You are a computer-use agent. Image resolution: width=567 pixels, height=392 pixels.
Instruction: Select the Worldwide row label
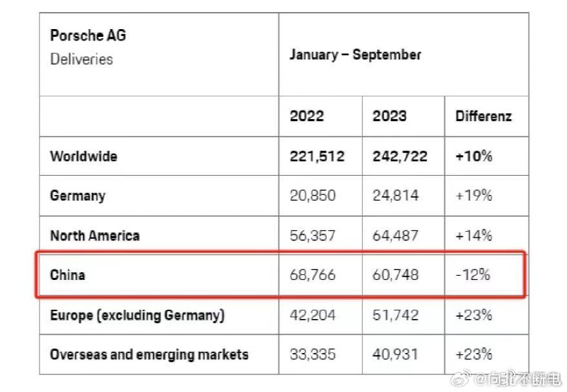tap(84, 156)
